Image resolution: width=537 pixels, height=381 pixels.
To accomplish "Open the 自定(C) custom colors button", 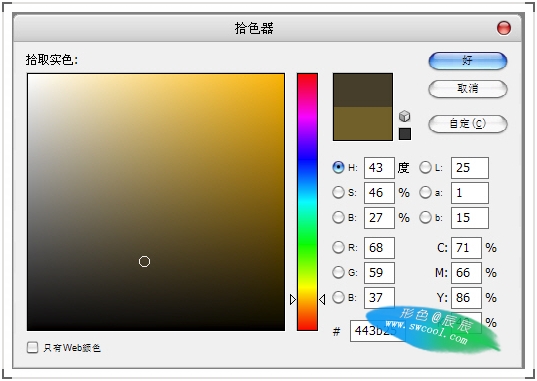I will pos(468,123).
